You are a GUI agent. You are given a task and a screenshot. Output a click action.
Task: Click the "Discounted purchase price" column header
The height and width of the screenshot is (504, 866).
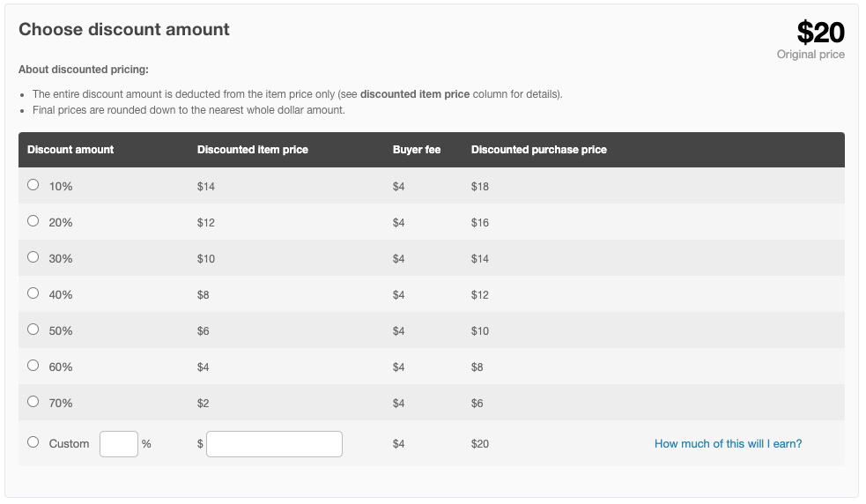pos(539,150)
